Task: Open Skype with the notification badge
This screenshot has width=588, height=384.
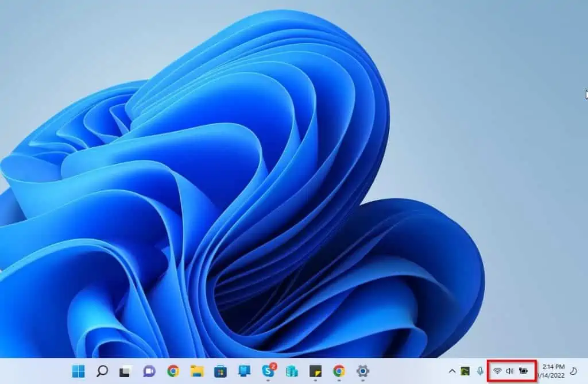Action: pos(268,371)
